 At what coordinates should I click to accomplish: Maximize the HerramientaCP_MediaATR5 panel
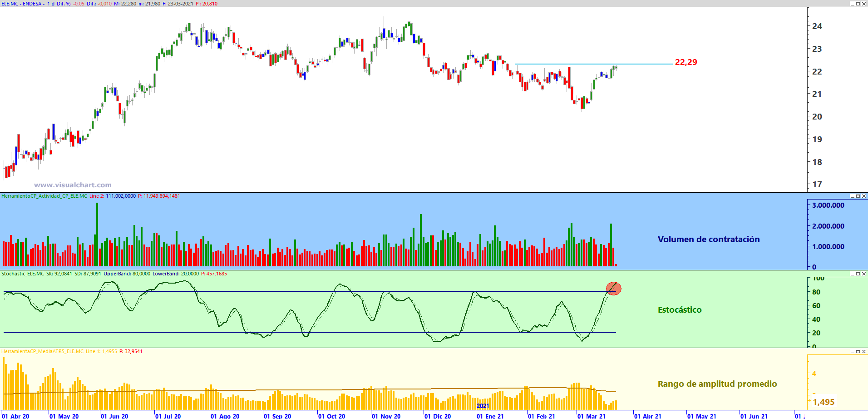click(858, 351)
